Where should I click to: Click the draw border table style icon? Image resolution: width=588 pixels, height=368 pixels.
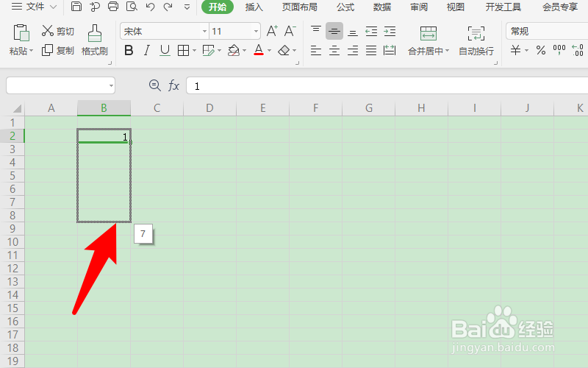tap(208, 50)
